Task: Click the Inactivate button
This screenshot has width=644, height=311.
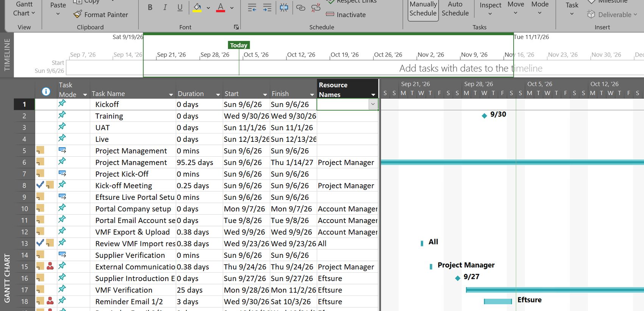Action: click(346, 15)
